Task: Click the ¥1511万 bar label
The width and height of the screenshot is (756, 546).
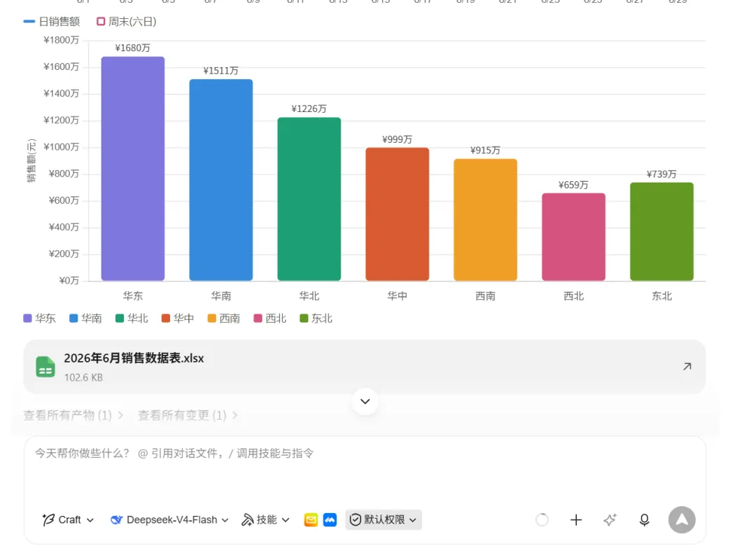Action: [x=220, y=71]
